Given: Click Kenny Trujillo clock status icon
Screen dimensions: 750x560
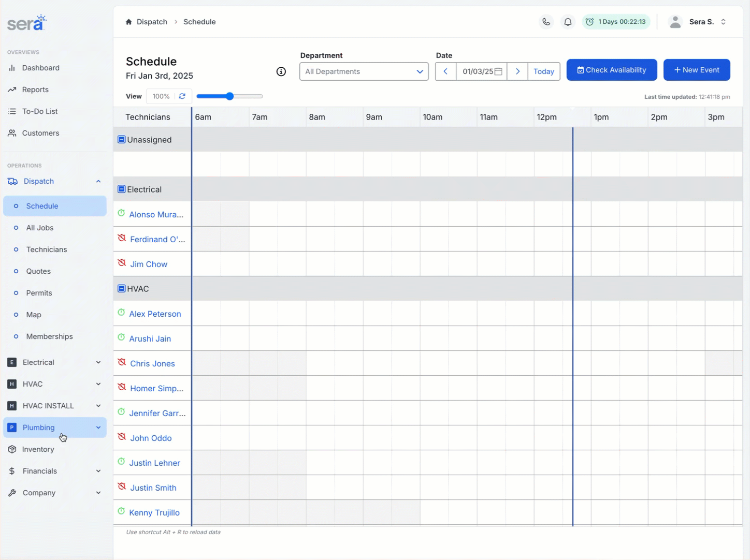Looking at the screenshot, I should [x=121, y=511].
